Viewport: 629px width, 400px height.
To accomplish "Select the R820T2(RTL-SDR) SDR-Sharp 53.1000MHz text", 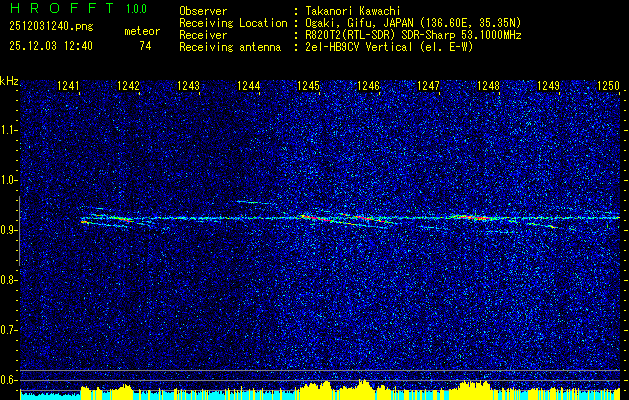I will (x=413, y=35).
